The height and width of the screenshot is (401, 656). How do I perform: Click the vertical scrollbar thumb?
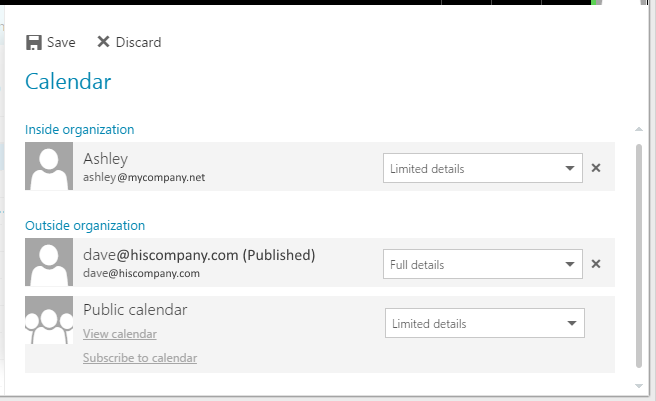[639, 255]
